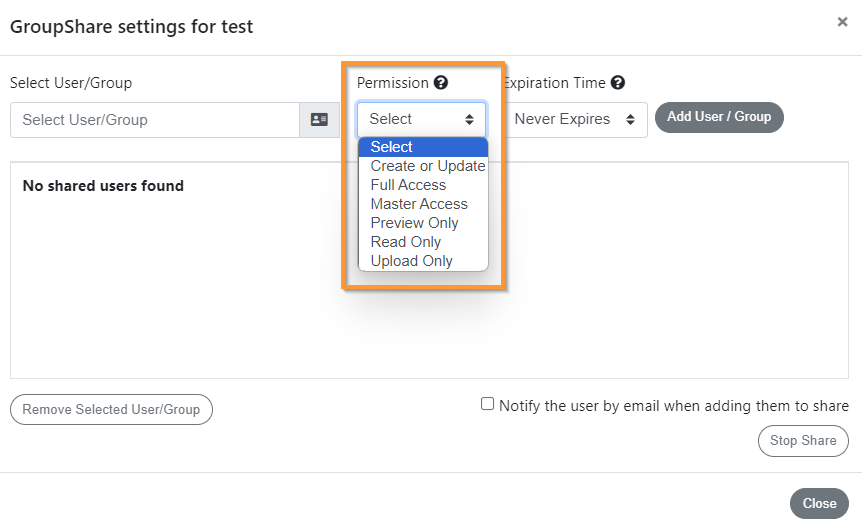Open the Permission help question mark
Screen dimensions: 862x530
pos(441,82)
